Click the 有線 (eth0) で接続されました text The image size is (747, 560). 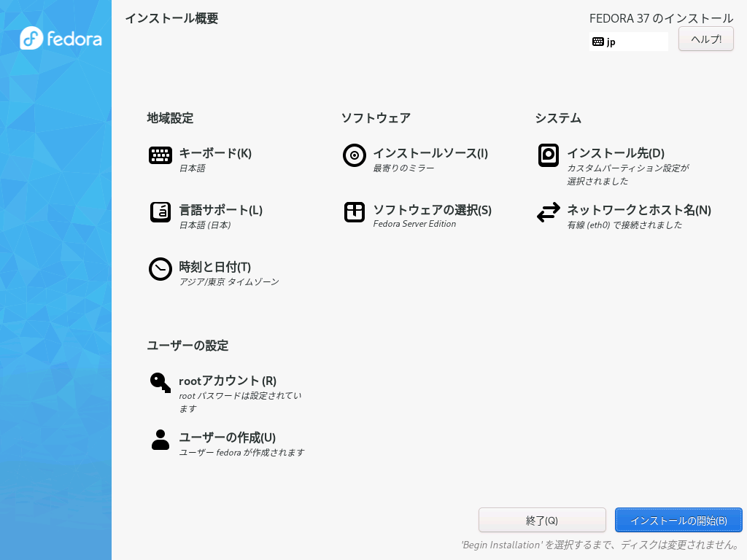pyautogui.click(x=624, y=225)
